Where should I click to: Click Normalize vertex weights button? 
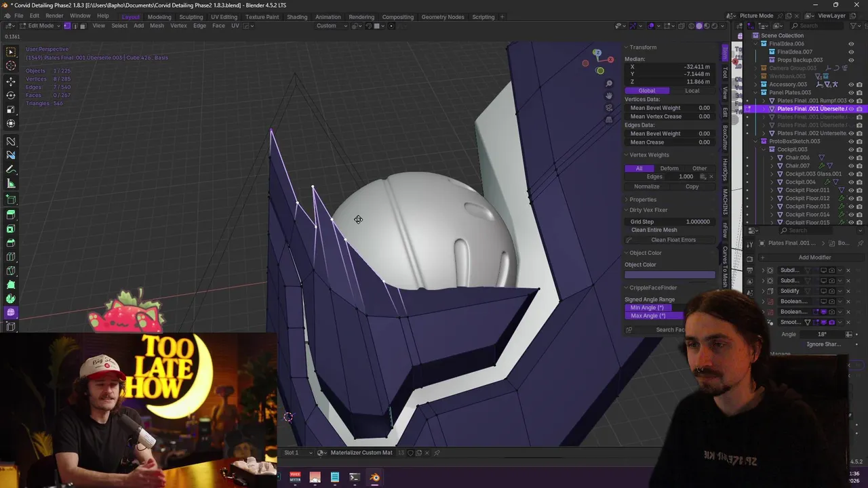pos(646,186)
